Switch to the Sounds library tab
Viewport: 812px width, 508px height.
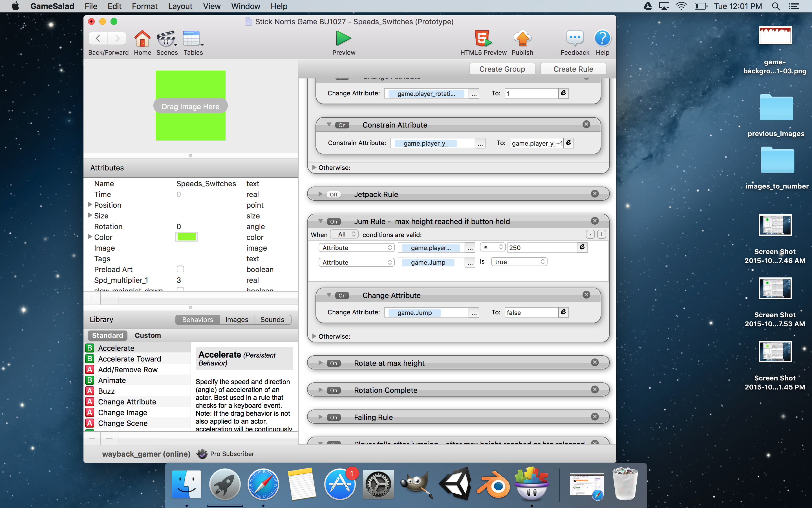pos(272,319)
